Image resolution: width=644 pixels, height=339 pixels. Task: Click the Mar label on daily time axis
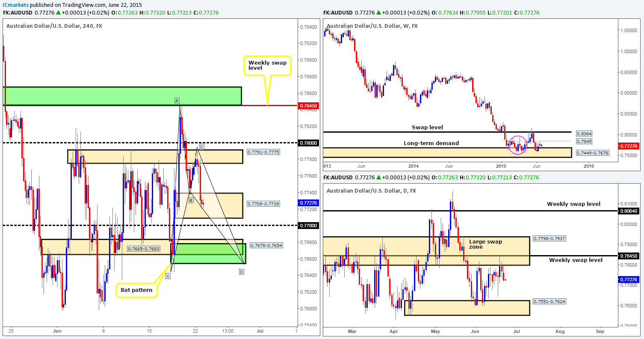(352, 331)
